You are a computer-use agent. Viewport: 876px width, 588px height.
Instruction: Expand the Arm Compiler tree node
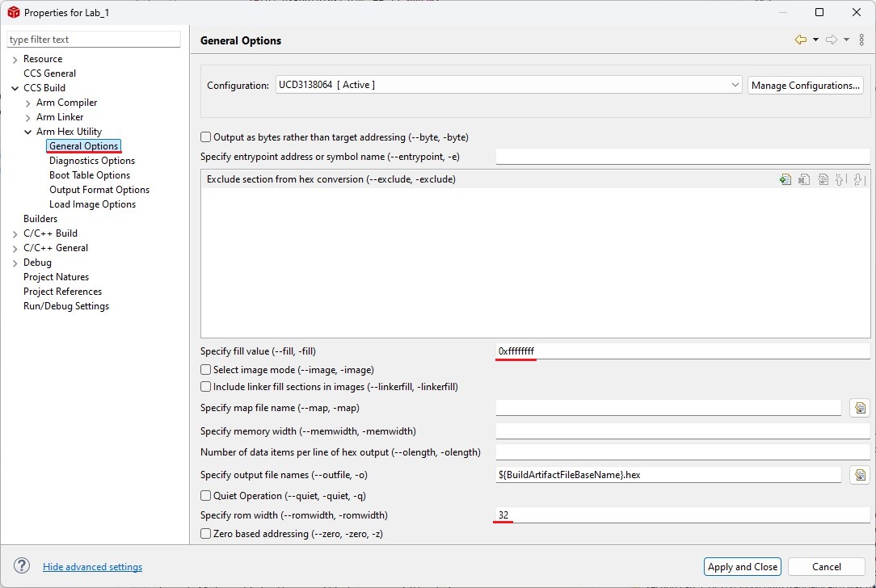(28, 103)
